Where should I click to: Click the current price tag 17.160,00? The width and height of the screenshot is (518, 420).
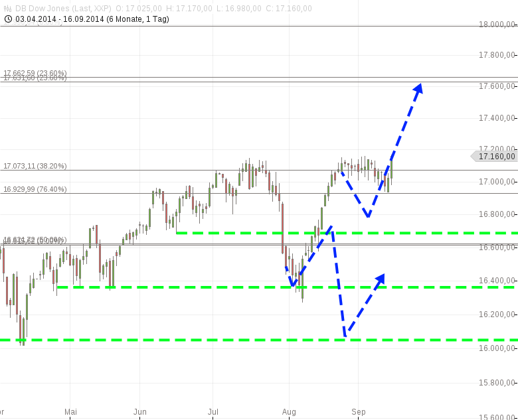[x=495, y=157]
